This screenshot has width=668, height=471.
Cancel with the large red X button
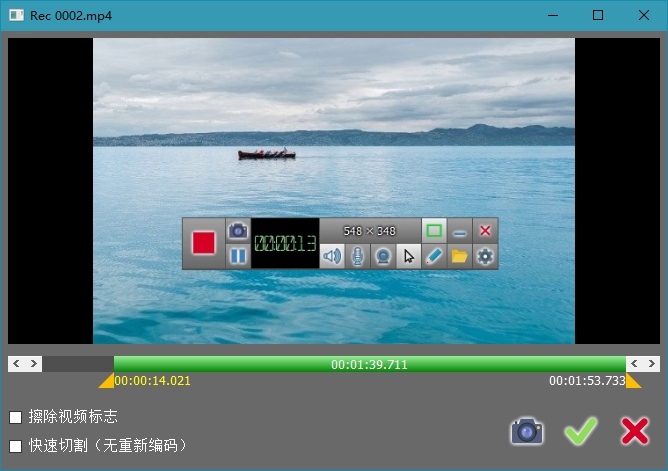coord(635,431)
